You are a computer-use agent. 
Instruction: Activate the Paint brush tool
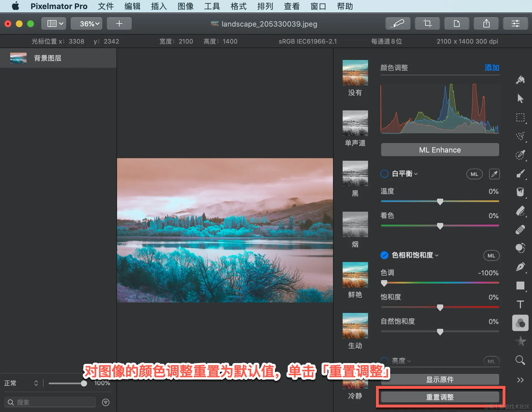click(x=520, y=173)
